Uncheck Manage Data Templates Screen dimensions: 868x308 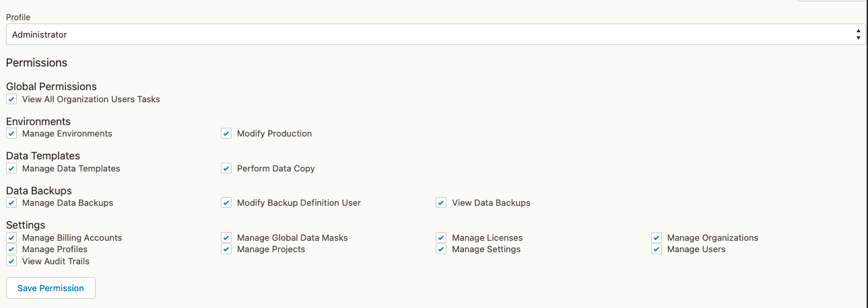[x=11, y=169]
